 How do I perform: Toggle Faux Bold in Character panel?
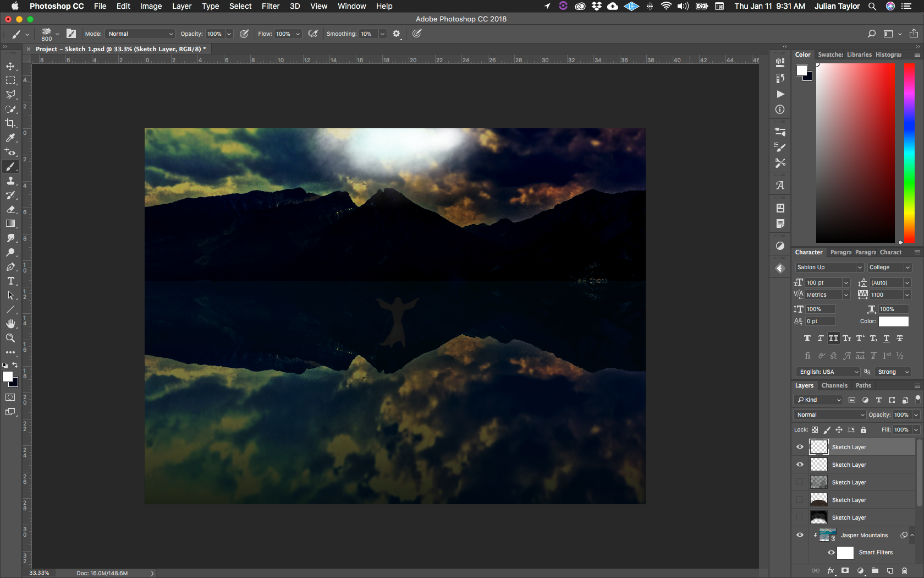[x=807, y=339]
